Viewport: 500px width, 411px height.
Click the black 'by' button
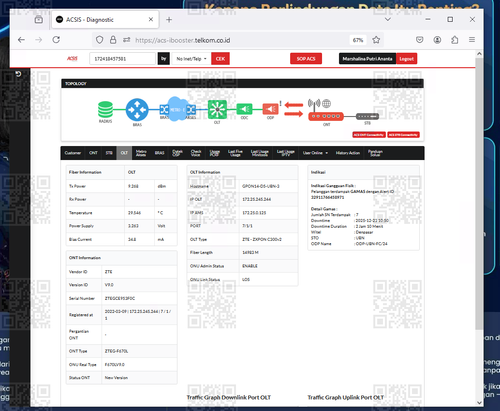tap(164, 59)
